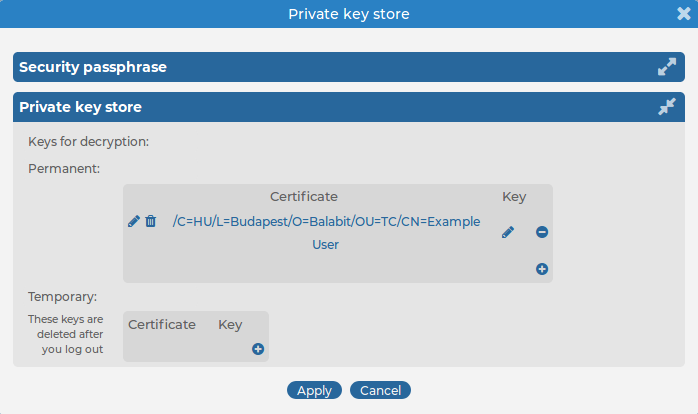The image size is (698, 414).
Task: Click the Security passphrase section header
Action: tap(93, 67)
